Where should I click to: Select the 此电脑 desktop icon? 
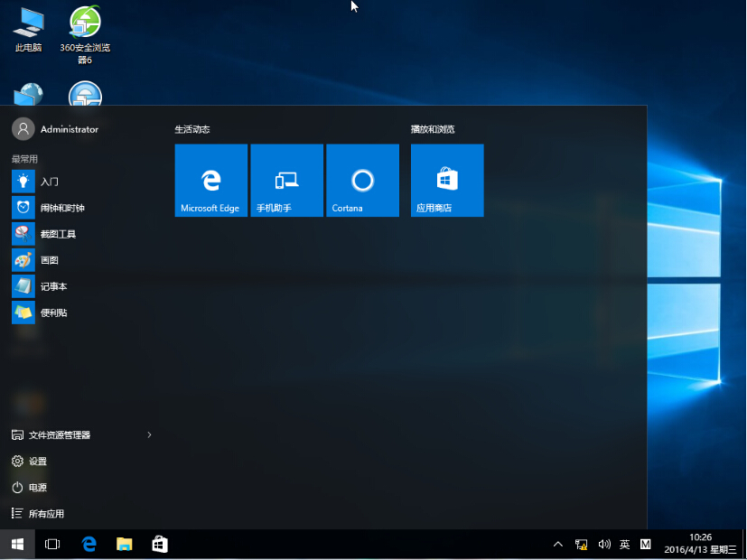(x=29, y=30)
